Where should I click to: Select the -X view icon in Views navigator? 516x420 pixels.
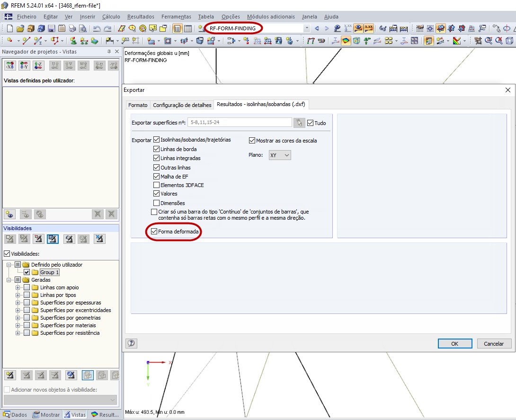pyautogui.click(x=10, y=65)
